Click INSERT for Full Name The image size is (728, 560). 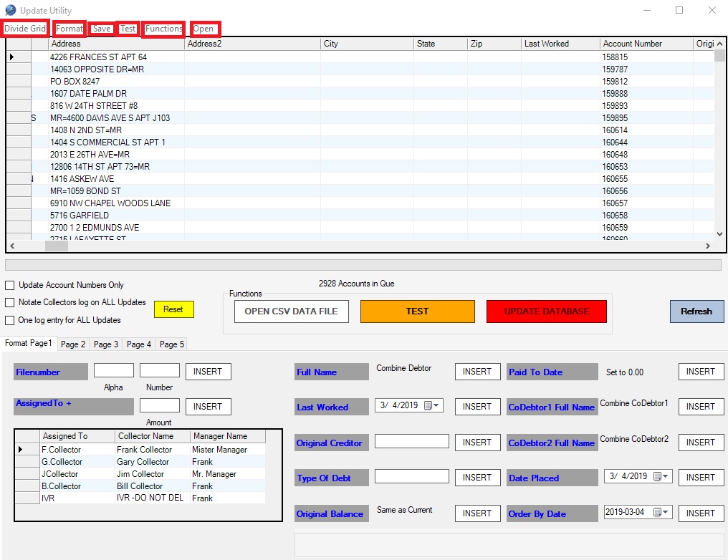[477, 372]
